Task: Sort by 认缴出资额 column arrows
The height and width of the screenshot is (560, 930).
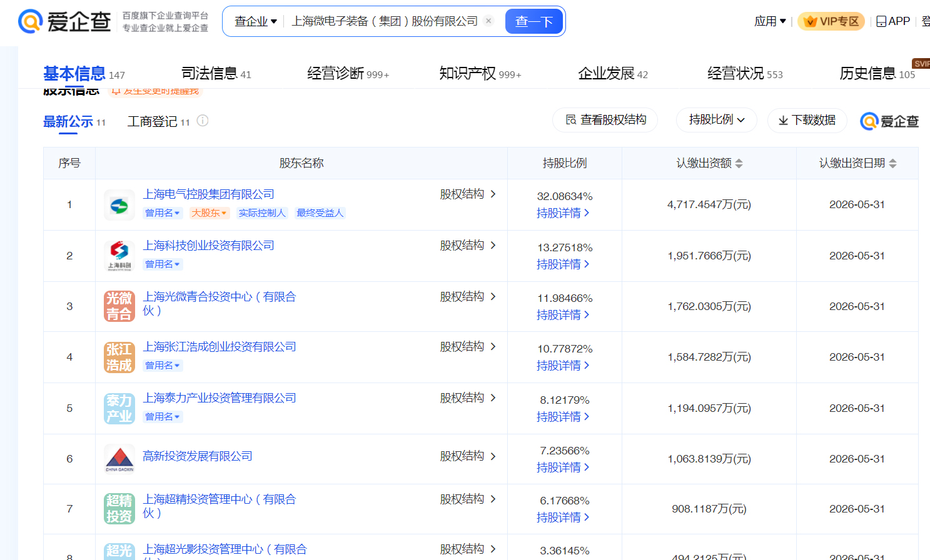Action: (739, 163)
